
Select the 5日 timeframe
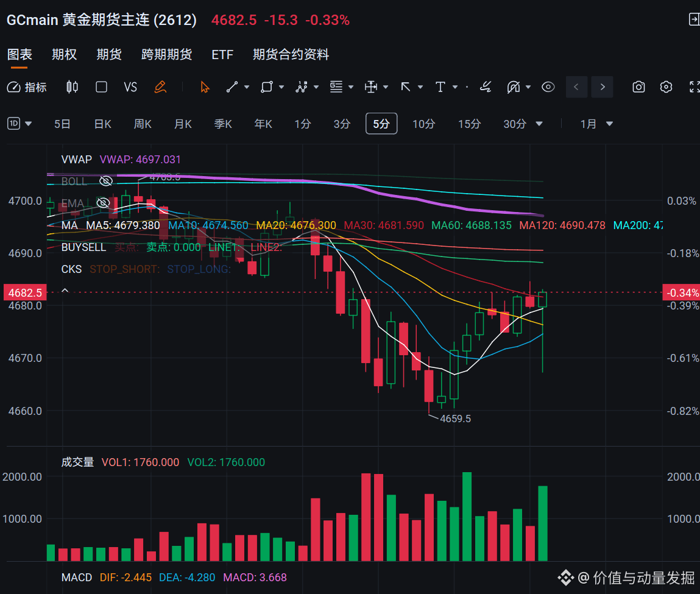coord(62,124)
